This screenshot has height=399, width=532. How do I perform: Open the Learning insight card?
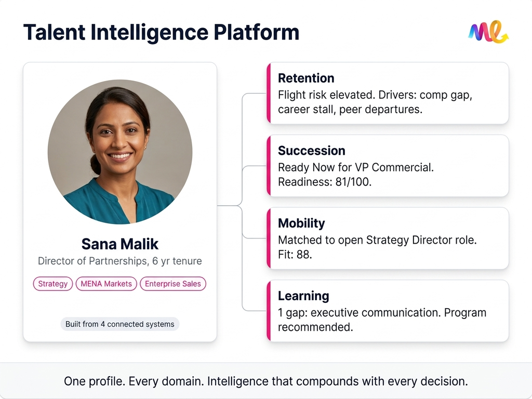coord(388,311)
